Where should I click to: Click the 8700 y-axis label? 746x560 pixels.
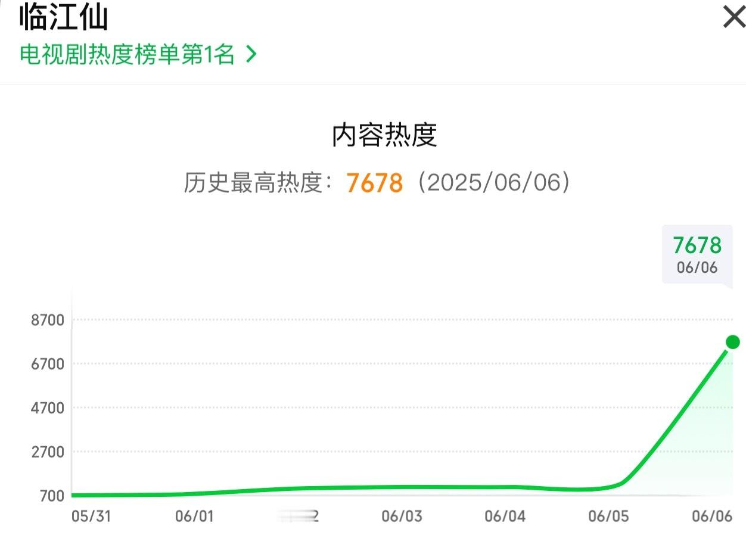click(47, 320)
